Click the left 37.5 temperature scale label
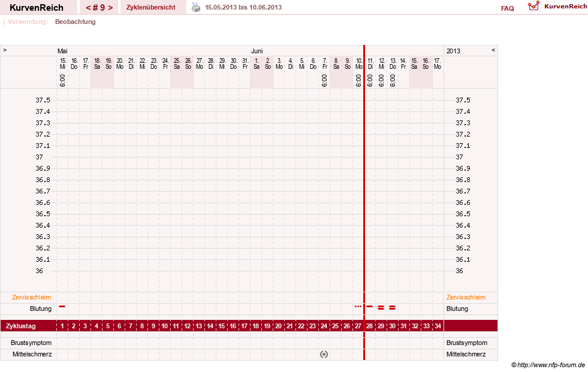 pos(43,100)
